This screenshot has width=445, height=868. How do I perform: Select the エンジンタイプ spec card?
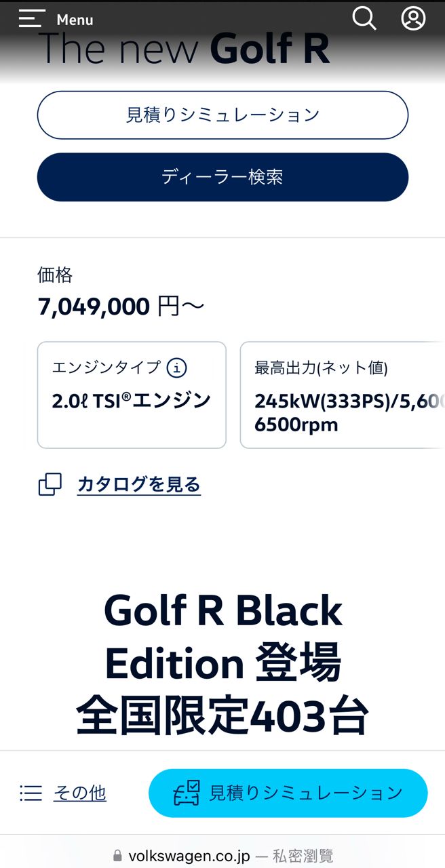click(x=132, y=395)
